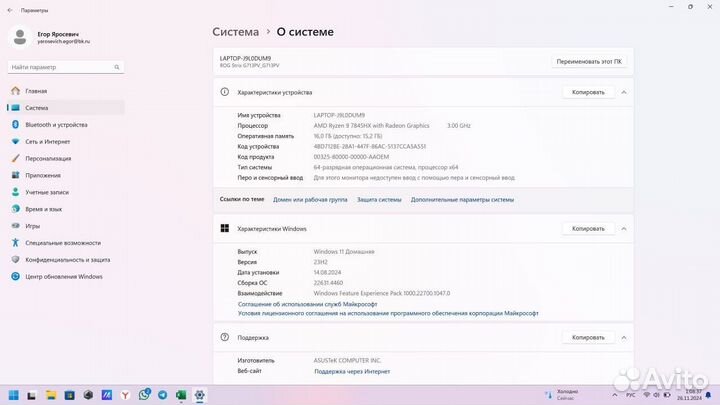The height and width of the screenshot is (405, 720).
Task: Open quick settings via Wi-Fi icon
Action: point(647,395)
